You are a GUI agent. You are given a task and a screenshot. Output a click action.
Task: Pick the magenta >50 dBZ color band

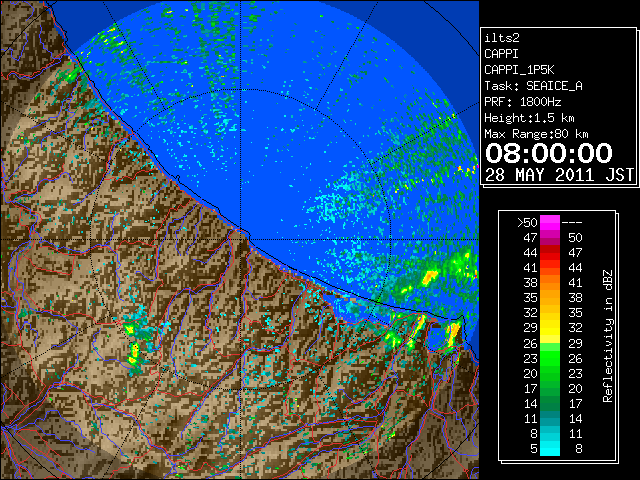tap(550, 223)
